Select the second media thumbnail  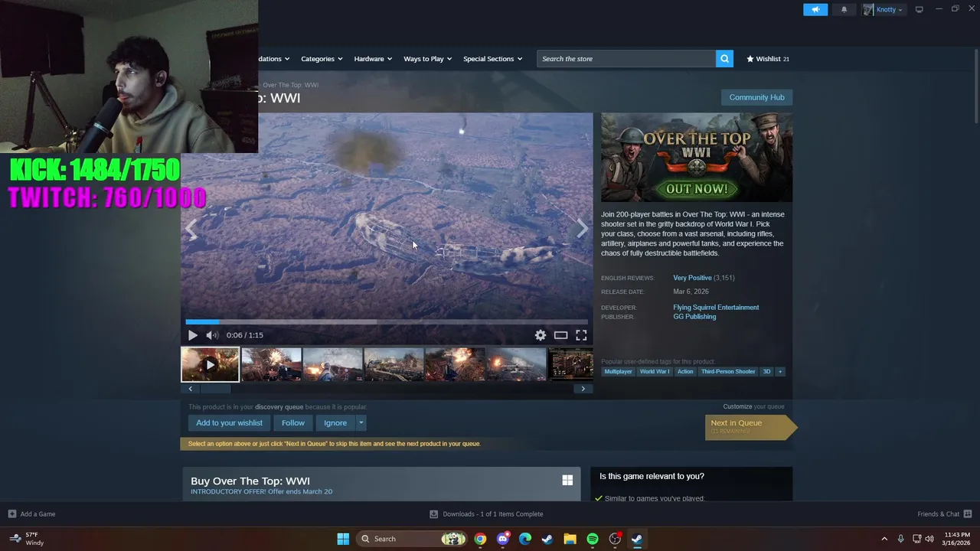(x=272, y=364)
